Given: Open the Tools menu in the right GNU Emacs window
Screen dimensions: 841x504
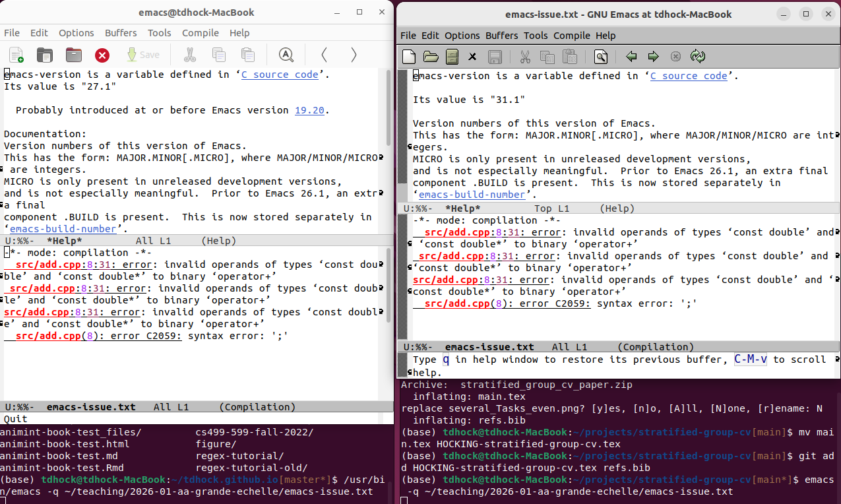Looking at the screenshot, I should click(536, 36).
